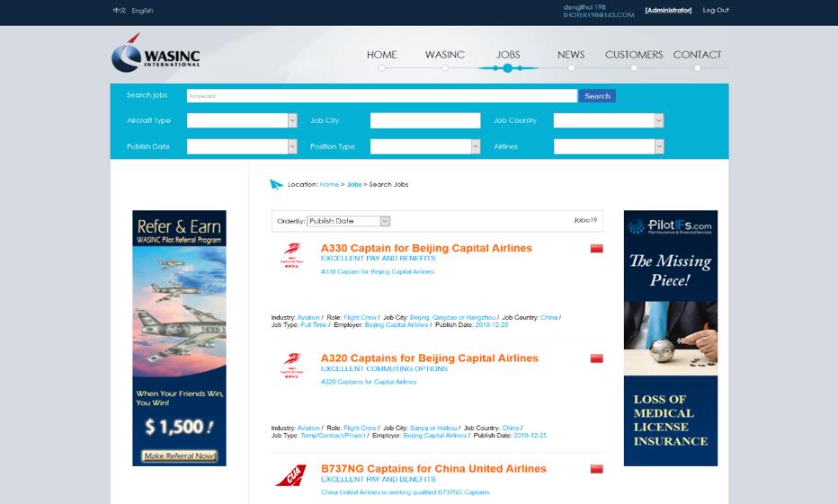Screen dimensions: 838x504
Task: Focus the Search jobs keyword field
Action: click(x=381, y=96)
